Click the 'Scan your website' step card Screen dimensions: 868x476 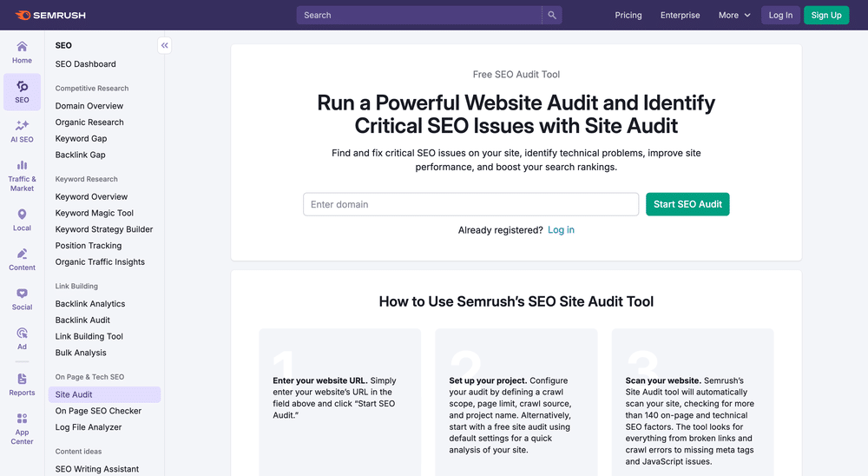tap(693, 402)
